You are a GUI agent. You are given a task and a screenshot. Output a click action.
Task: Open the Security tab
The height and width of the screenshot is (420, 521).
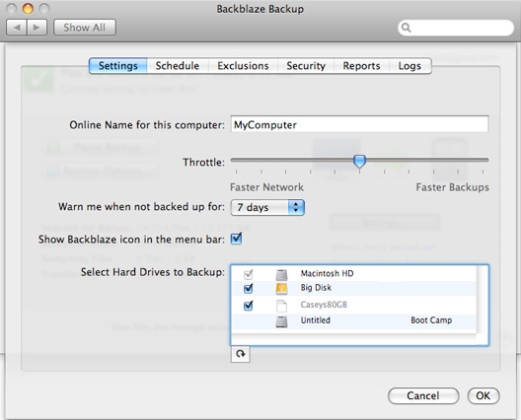click(x=306, y=66)
